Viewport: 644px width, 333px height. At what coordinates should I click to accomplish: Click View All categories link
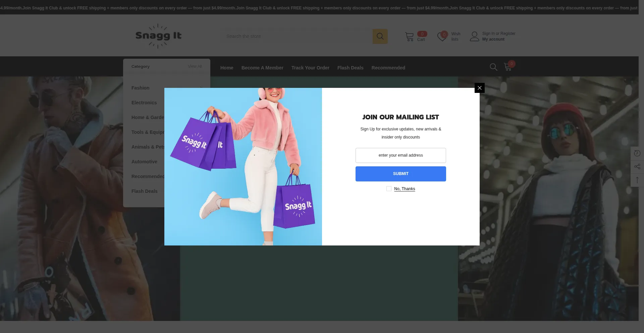(x=195, y=66)
